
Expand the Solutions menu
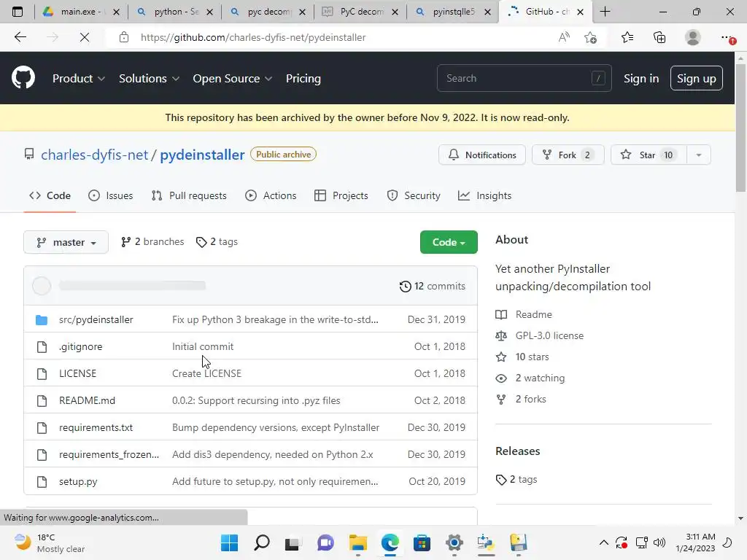click(149, 78)
